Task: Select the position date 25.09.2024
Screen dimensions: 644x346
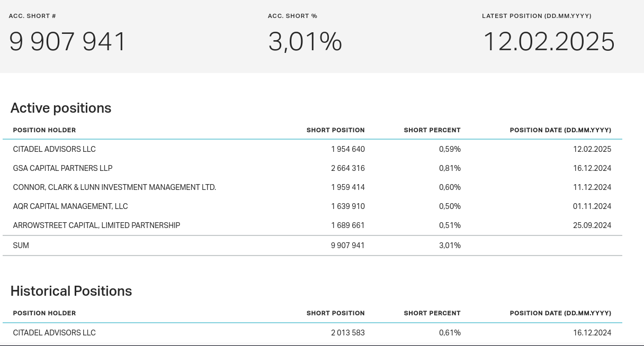Action: coord(592,225)
